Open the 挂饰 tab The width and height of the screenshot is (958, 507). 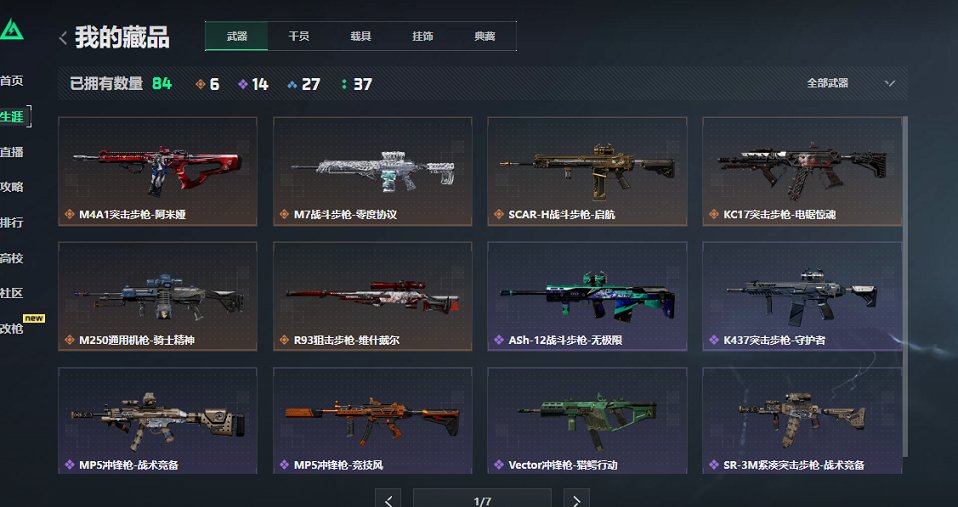[423, 36]
